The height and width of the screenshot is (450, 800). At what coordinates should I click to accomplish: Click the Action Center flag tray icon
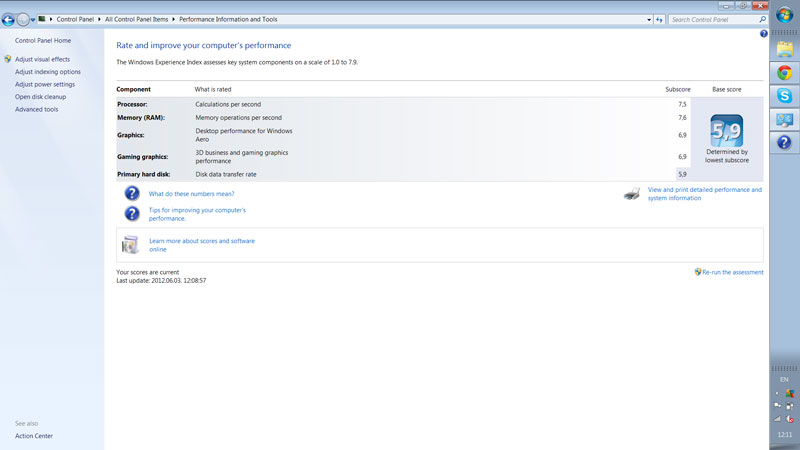pos(778,406)
